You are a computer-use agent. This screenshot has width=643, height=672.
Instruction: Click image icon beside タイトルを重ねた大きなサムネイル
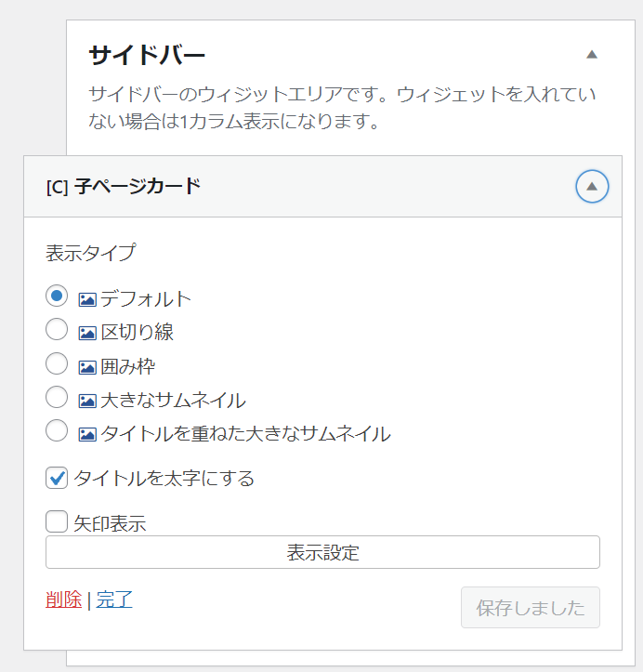87,435
